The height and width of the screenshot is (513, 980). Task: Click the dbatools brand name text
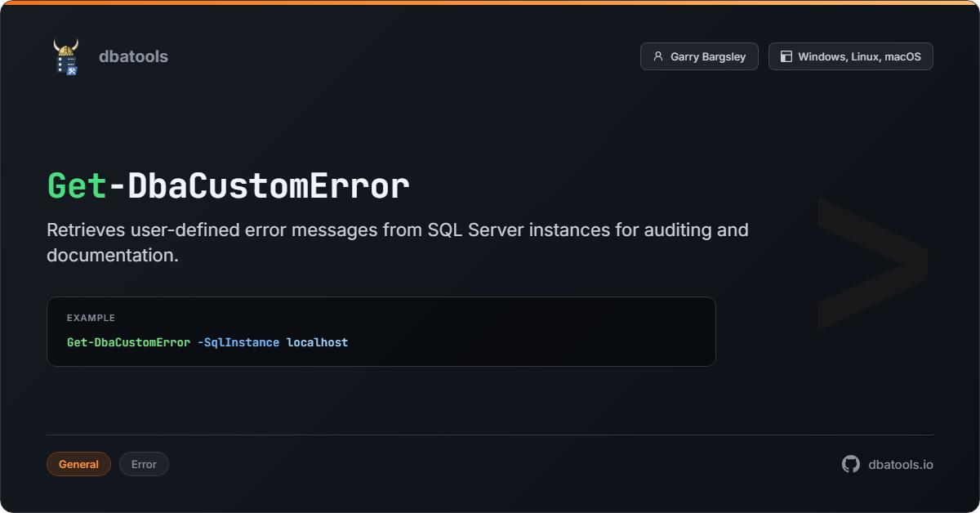coord(133,56)
